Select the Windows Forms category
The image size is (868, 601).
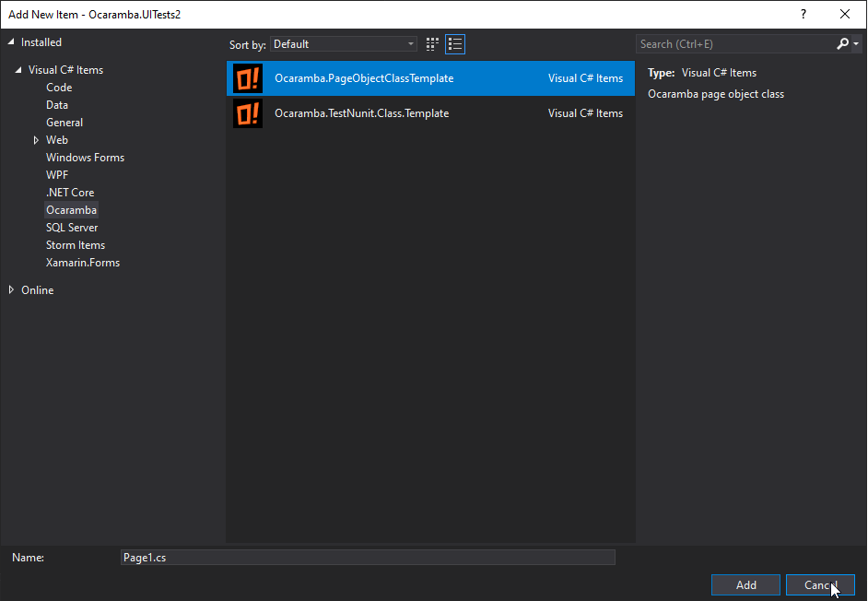click(85, 158)
